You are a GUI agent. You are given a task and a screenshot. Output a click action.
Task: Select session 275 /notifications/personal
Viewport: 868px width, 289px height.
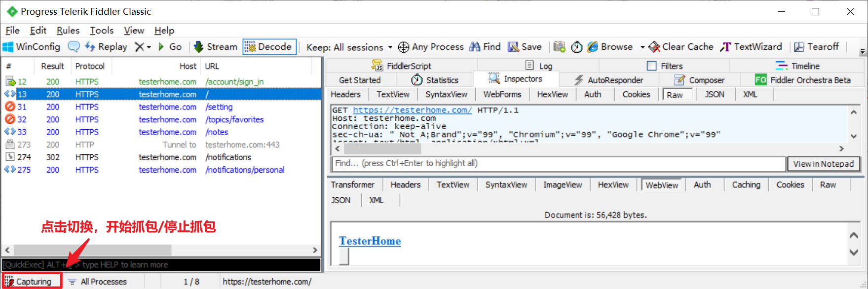[161, 170]
